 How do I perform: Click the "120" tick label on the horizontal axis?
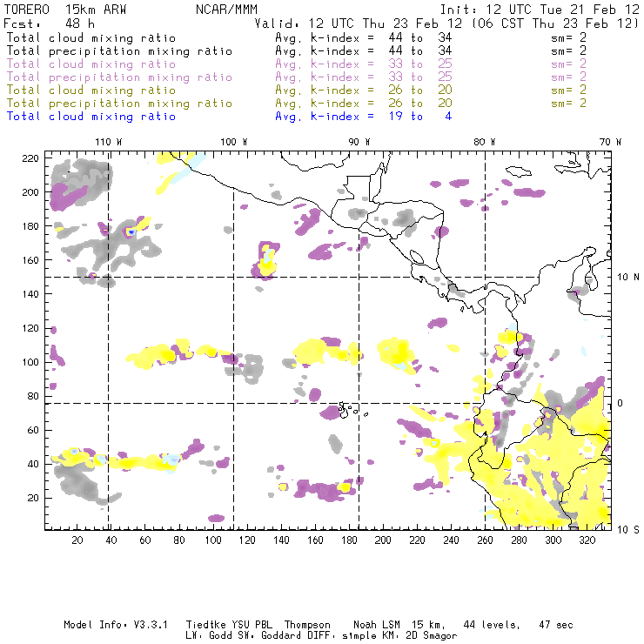tap(247, 540)
